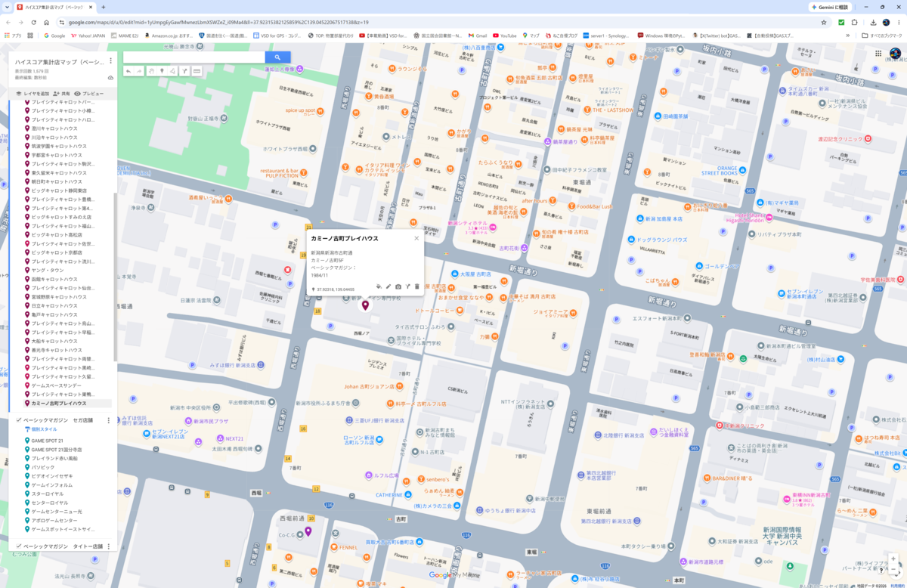This screenshot has height=588, width=907.
Task: Select スターロイヤル entry
Action: pos(48,494)
